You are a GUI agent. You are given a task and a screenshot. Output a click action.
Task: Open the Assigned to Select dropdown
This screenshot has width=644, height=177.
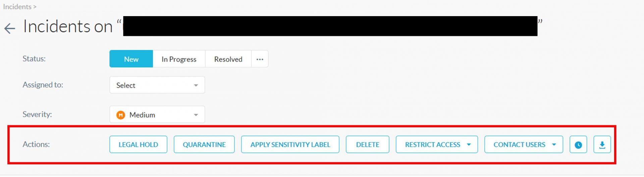(x=157, y=85)
